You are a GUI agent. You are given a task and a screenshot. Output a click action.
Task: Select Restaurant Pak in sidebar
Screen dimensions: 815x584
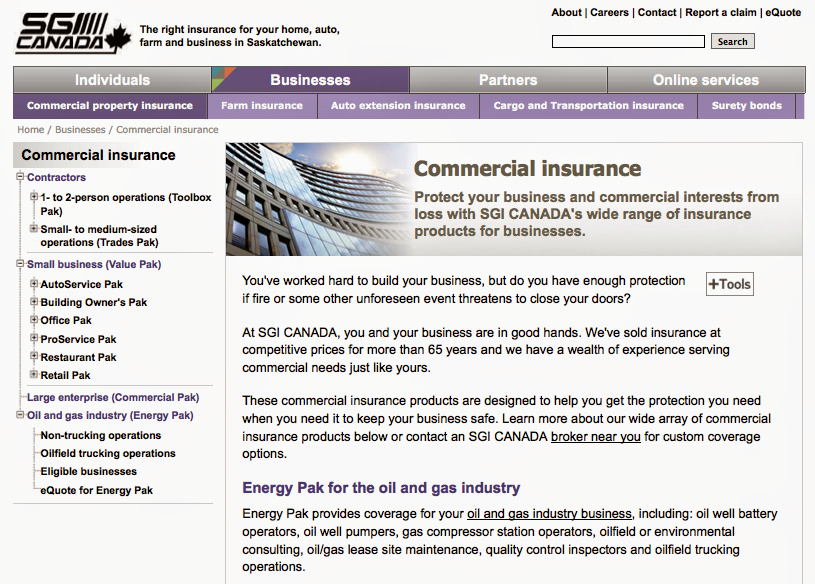point(78,357)
